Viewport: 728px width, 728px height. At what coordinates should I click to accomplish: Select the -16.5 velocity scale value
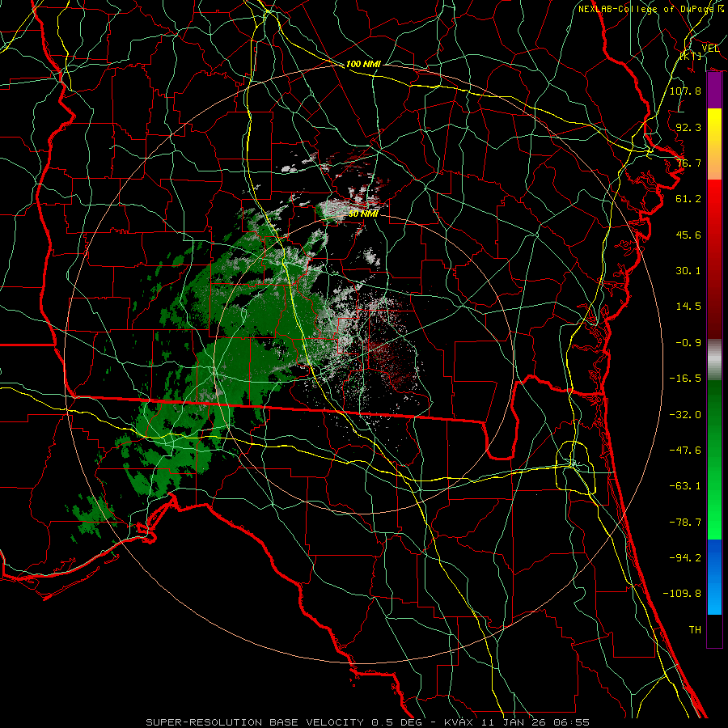click(685, 379)
